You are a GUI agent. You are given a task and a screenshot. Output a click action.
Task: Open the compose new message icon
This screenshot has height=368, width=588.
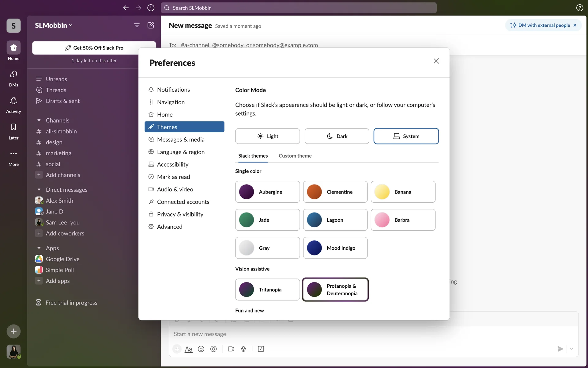151,25
